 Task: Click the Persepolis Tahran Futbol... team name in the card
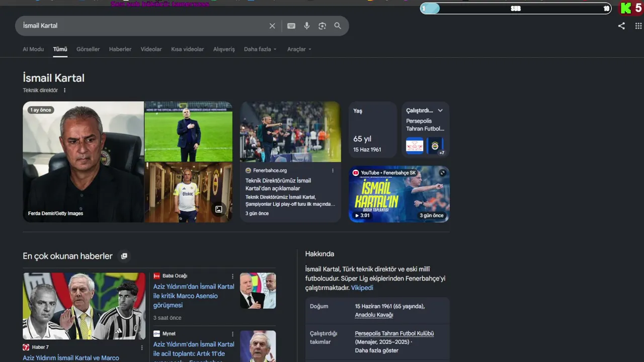coord(425,125)
